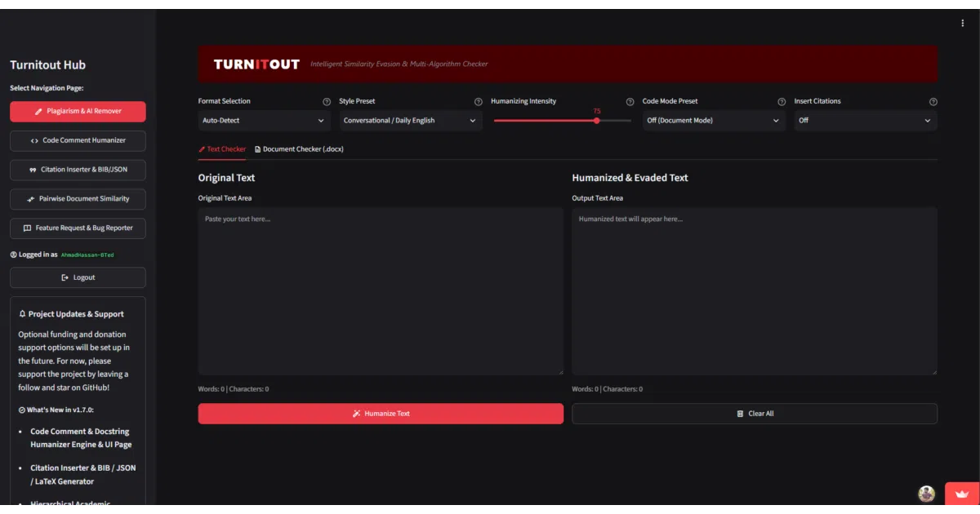Viewport: 980px width, 514px height.
Task: Switch to Document Checker (.docx) tab
Action: [x=299, y=149]
